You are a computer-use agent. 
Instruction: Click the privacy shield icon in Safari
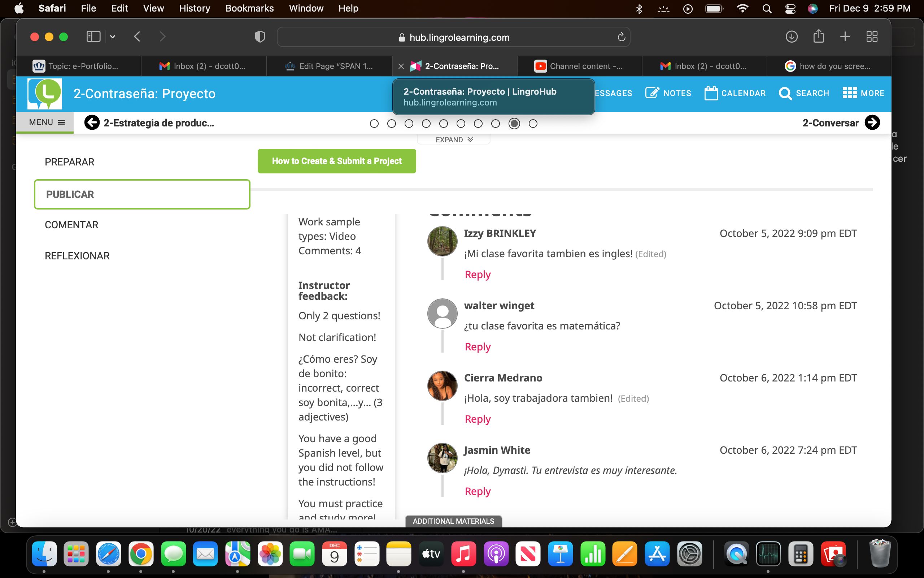coord(260,37)
